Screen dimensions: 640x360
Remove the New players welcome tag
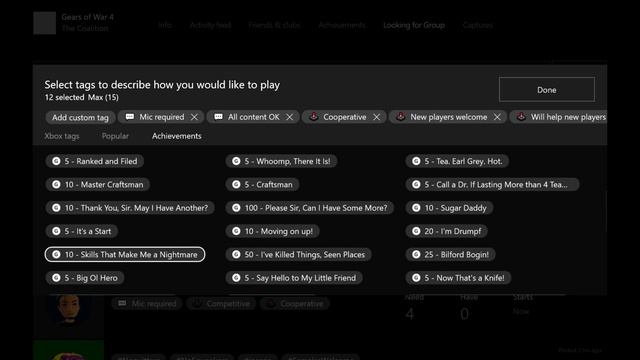tap(497, 117)
